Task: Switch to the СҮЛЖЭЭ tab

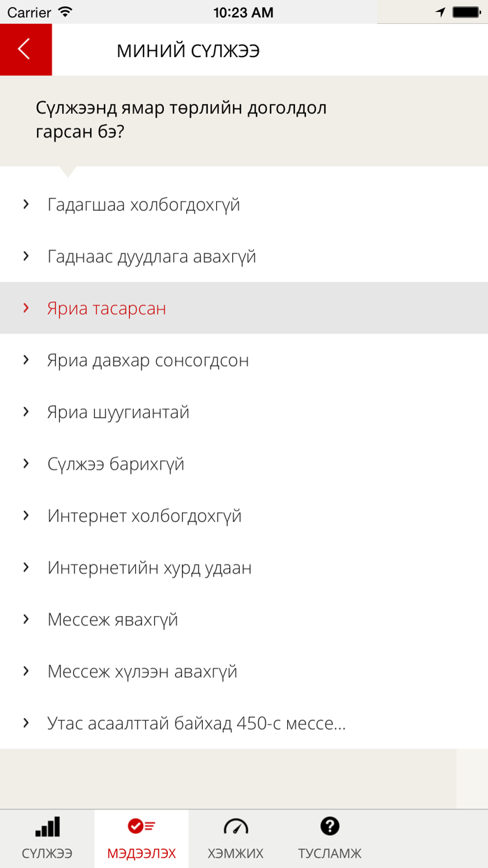Action: 46,839
